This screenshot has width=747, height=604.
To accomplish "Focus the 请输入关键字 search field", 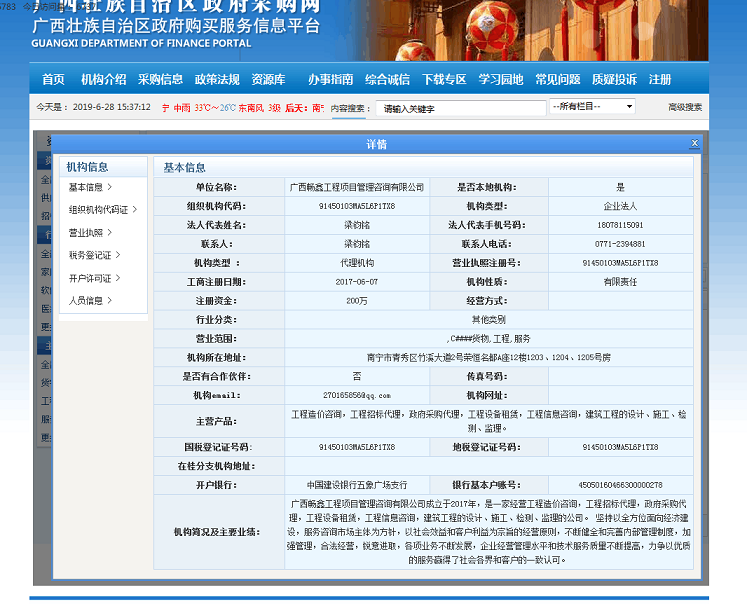I will coord(461,109).
